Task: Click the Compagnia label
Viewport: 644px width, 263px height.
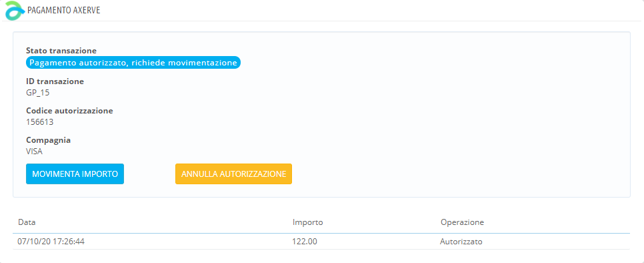Action: tap(49, 140)
